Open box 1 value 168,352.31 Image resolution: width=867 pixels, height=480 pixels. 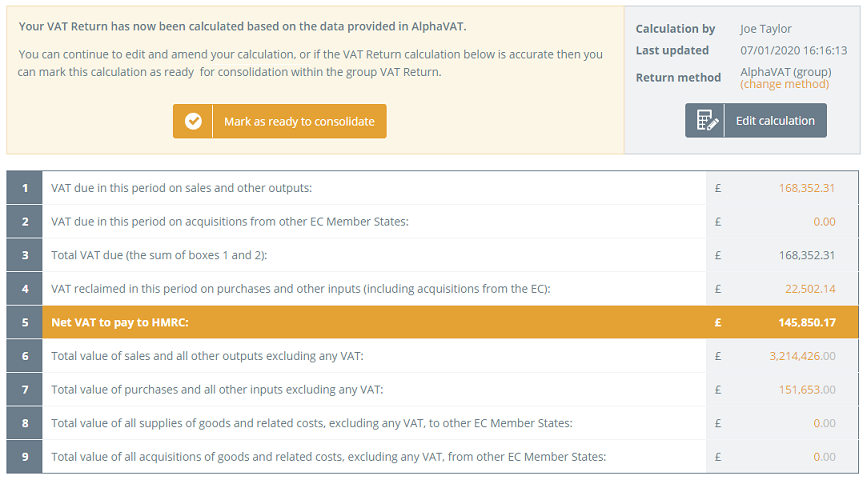[807, 188]
